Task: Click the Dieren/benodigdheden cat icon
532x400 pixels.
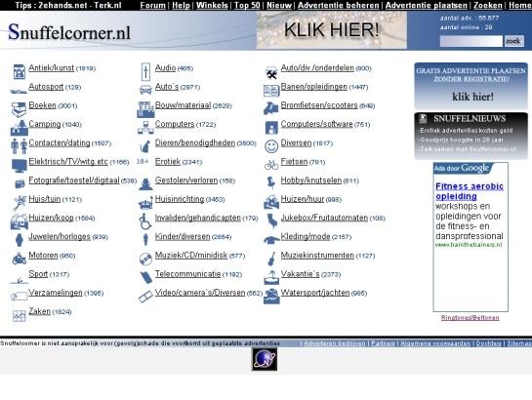Action: pyautogui.click(x=145, y=146)
